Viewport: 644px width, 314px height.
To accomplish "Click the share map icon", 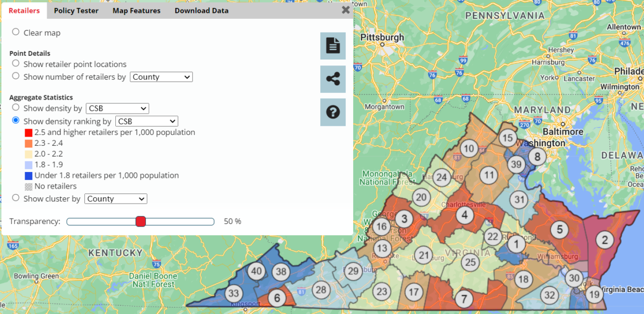I will [x=333, y=79].
